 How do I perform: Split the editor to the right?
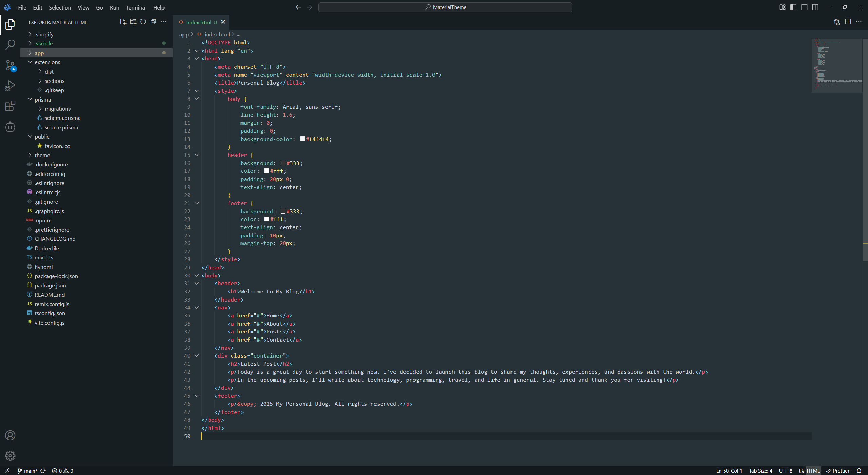(848, 22)
